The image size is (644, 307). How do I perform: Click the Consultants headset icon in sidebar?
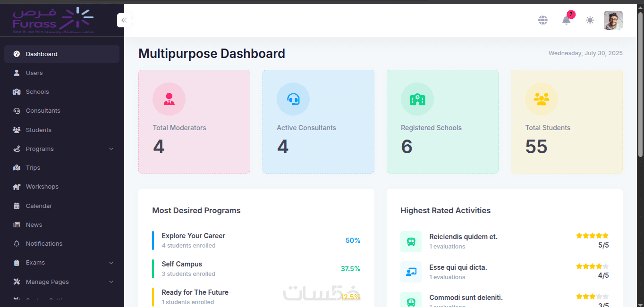click(17, 111)
